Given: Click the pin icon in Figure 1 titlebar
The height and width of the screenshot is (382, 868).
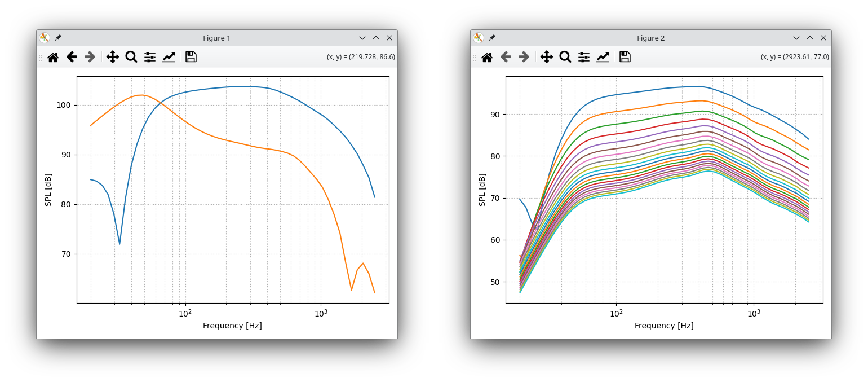Looking at the screenshot, I should pyautogui.click(x=58, y=38).
